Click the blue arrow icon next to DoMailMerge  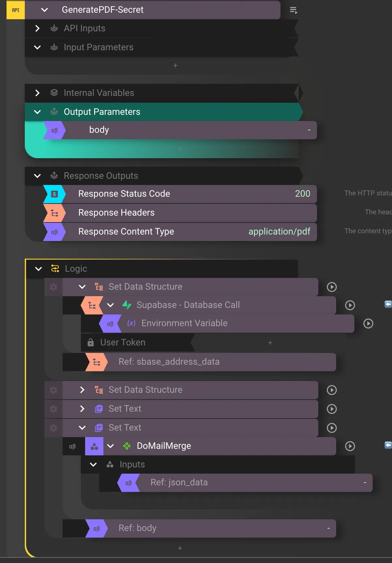point(388,445)
